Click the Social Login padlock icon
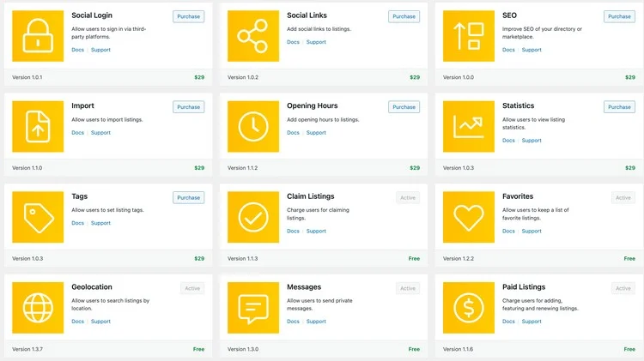The height and width of the screenshot is (361, 644). click(x=38, y=36)
